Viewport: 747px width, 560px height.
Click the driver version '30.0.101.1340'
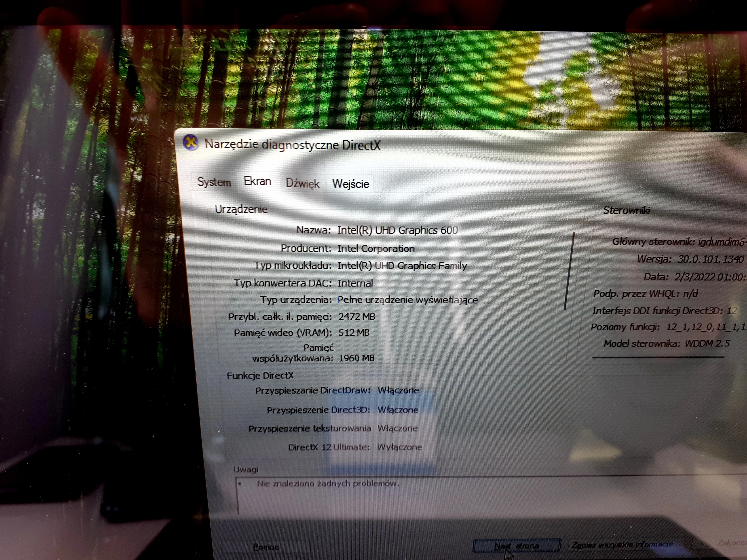[710, 259]
